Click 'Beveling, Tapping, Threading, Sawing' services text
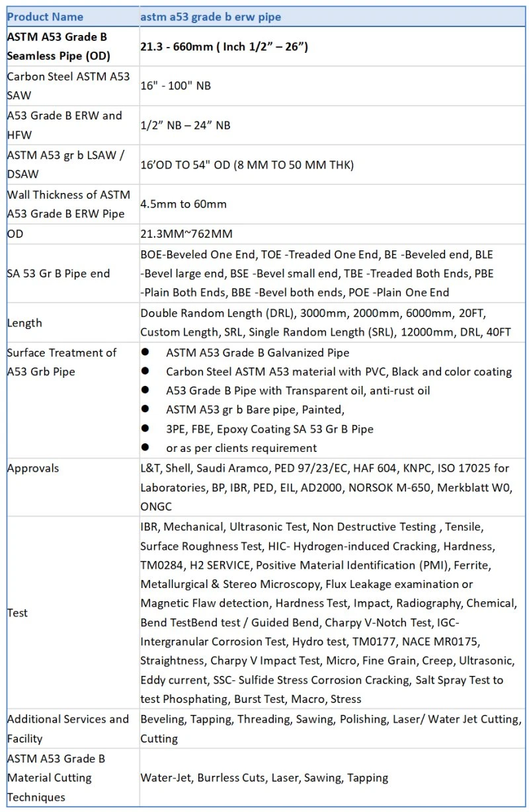Image resolution: width=529 pixels, height=812 pixels. 331,729
